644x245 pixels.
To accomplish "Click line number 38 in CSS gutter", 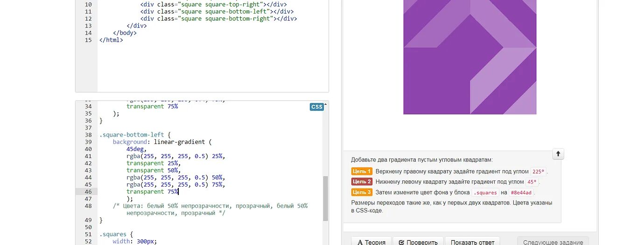I will (88, 135).
